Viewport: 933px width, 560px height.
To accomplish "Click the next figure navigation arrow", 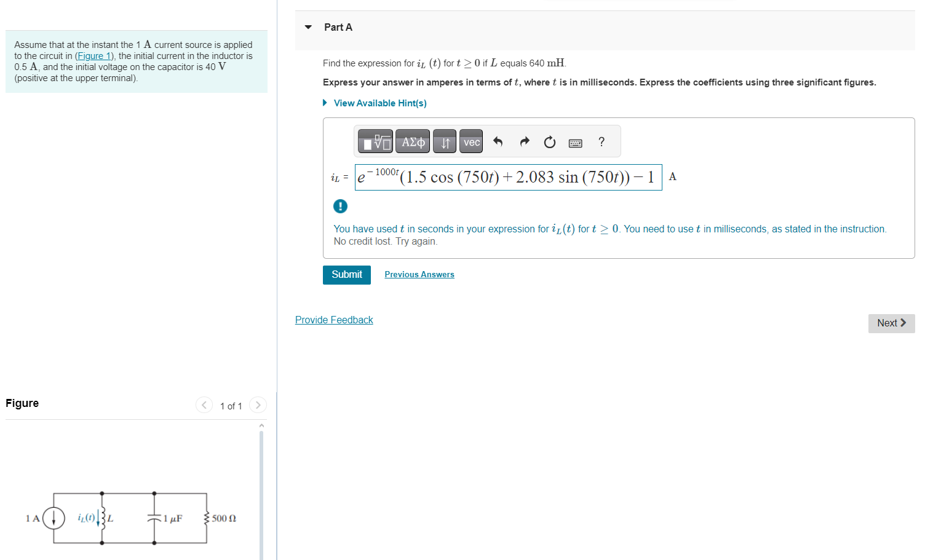I will tap(258, 404).
